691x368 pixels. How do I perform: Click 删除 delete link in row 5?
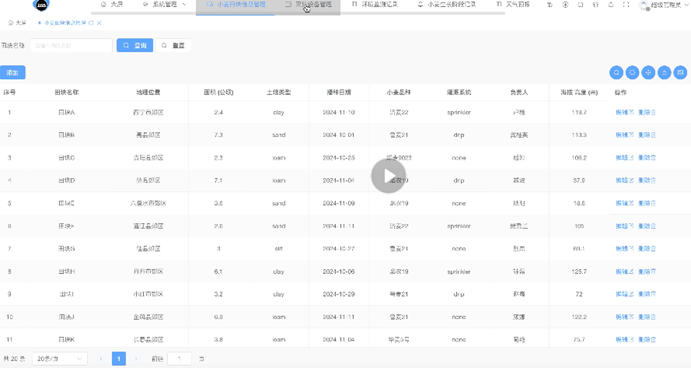pos(647,203)
